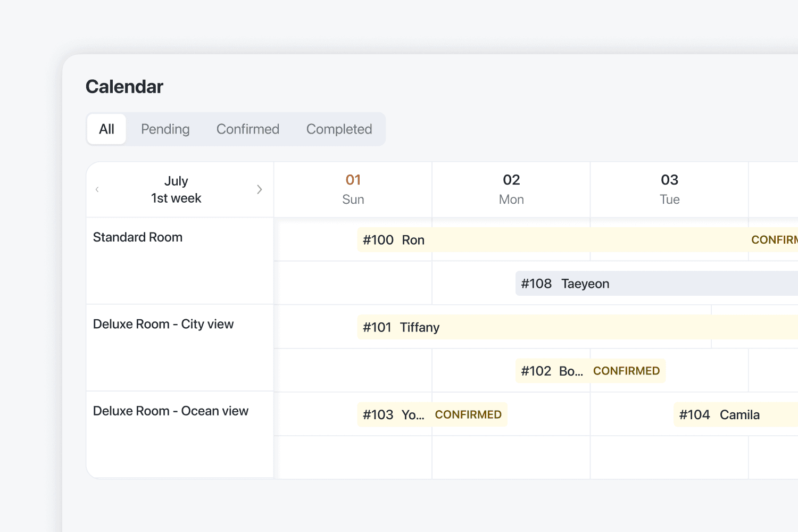
Task: Select the 01 Sun date header
Action: tap(353, 189)
